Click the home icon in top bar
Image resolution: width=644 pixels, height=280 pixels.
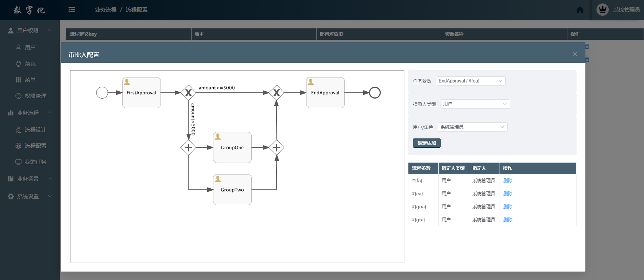point(580,10)
